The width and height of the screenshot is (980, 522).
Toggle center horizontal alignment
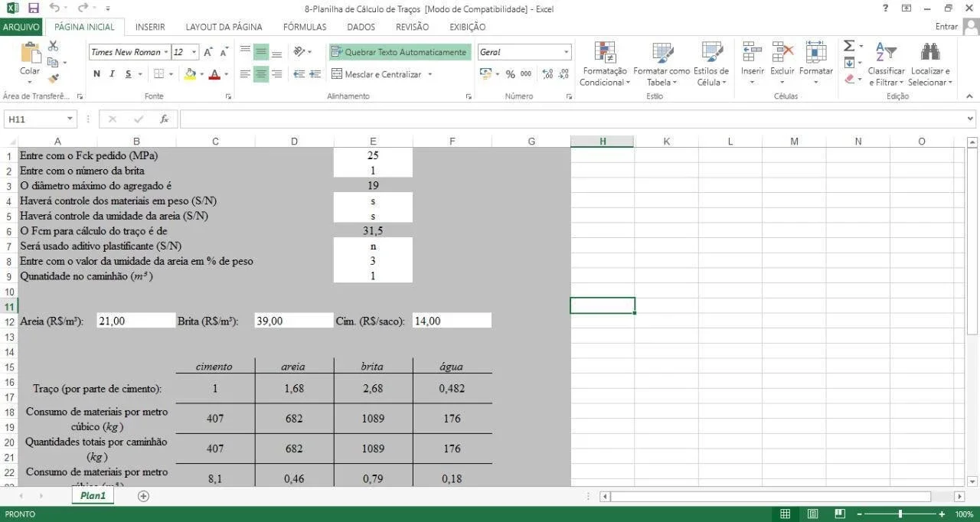261,74
